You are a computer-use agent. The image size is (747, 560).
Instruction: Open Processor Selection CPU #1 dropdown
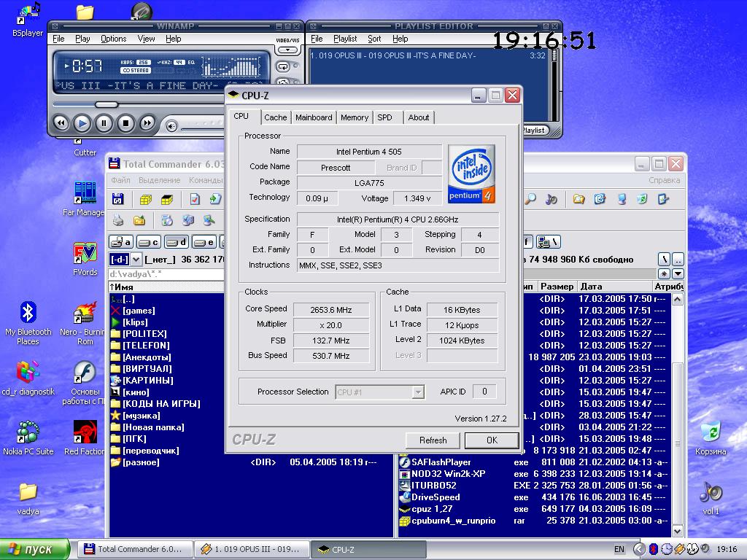tap(379, 392)
